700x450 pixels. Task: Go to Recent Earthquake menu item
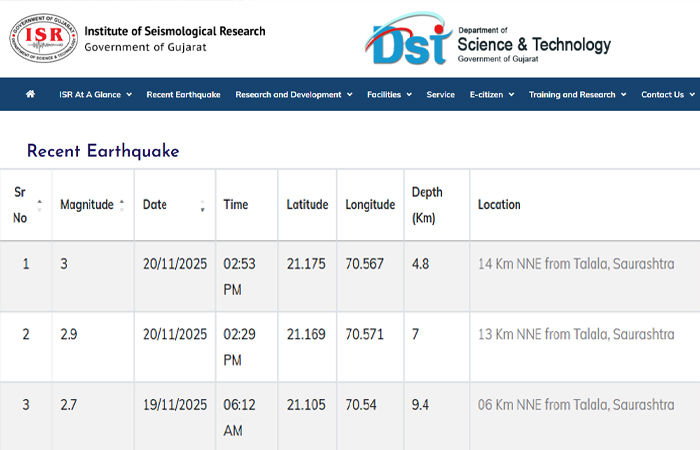click(x=183, y=95)
